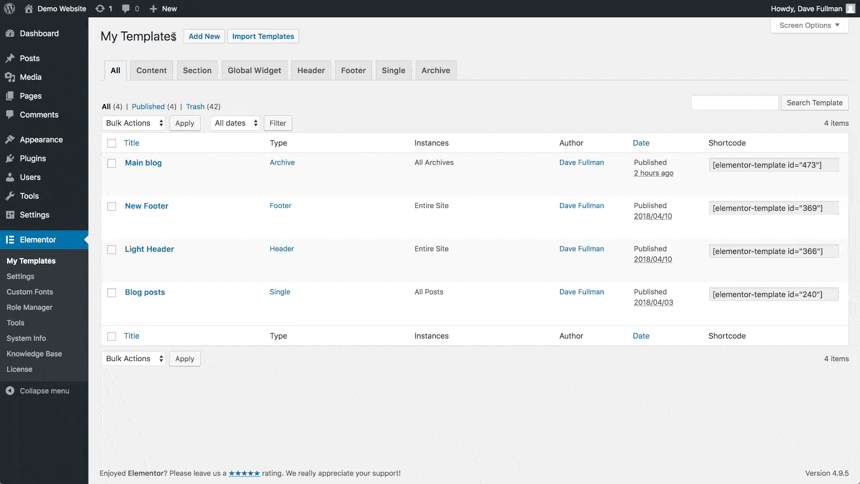Expand the All dates filter dropdown
Screen dimensions: 860x484
(236, 123)
